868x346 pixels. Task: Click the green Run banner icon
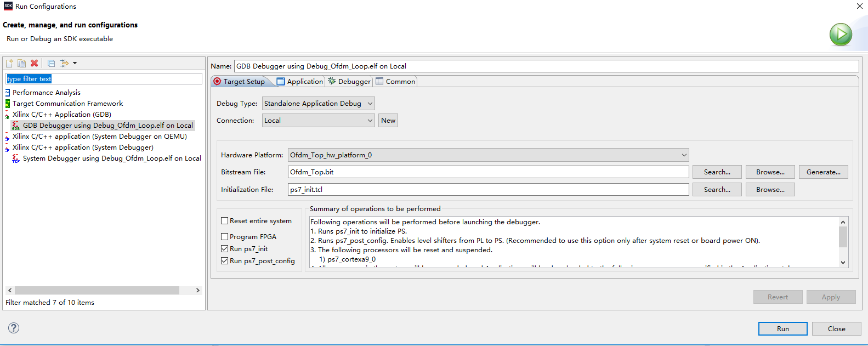point(841,35)
